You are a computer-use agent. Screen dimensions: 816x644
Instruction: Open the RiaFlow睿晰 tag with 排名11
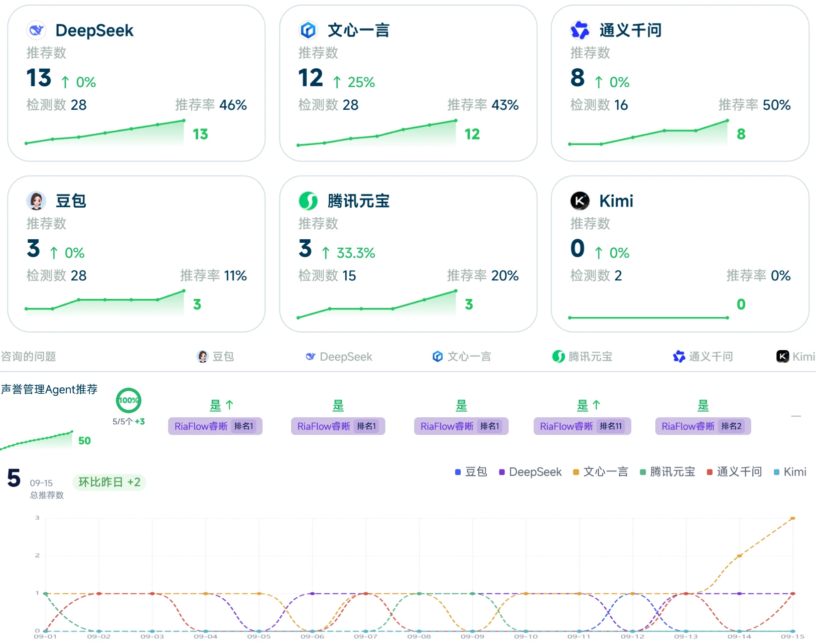pos(582,426)
